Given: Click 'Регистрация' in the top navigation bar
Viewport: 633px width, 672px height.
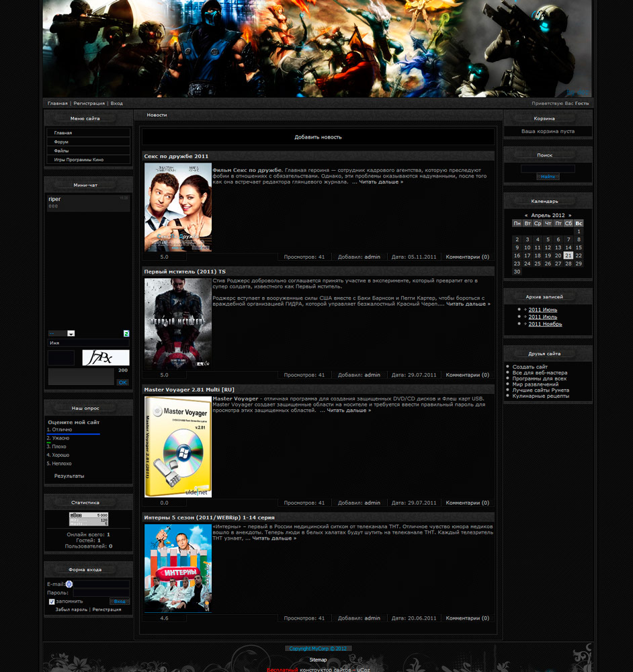Looking at the screenshot, I should (89, 103).
